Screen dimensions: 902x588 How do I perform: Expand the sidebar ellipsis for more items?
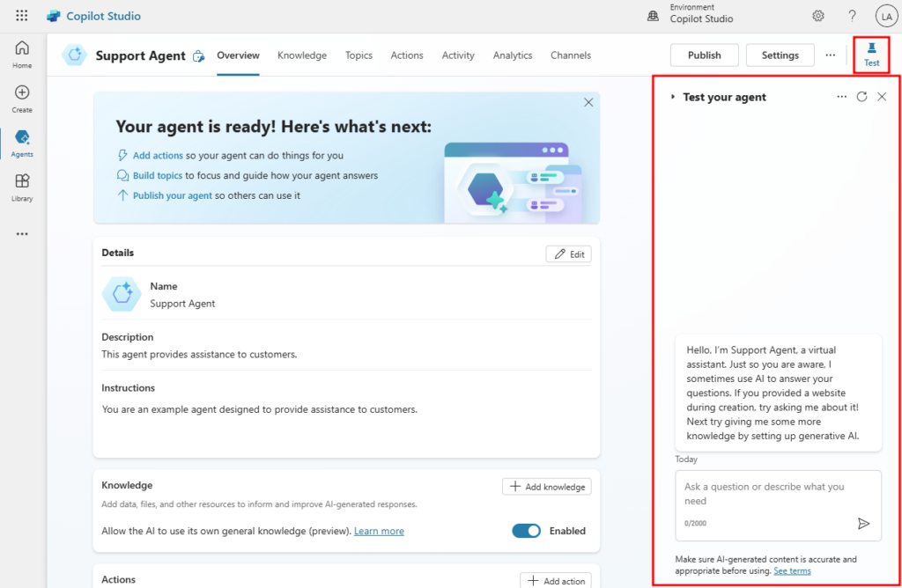22,234
